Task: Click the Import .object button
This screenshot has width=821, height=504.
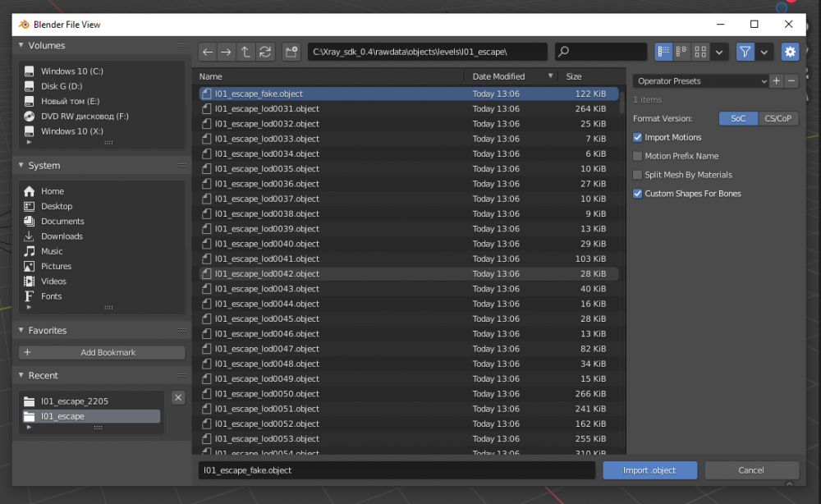Action: (x=649, y=470)
